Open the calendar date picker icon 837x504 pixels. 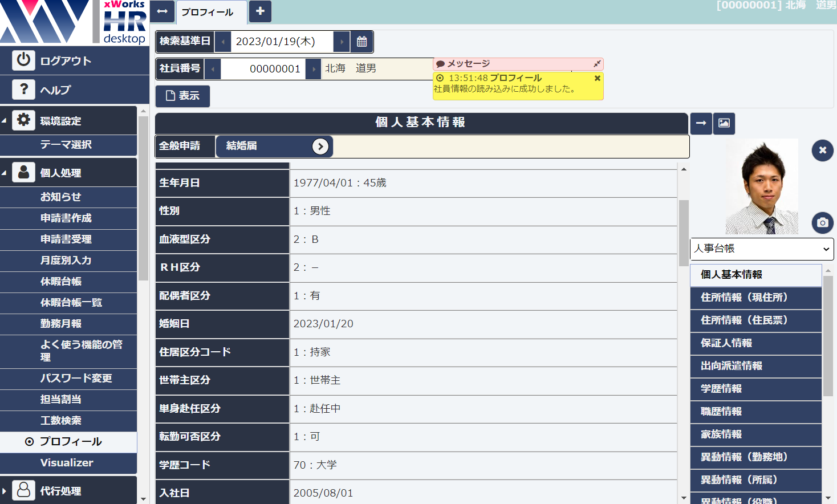click(x=361, y=42)
